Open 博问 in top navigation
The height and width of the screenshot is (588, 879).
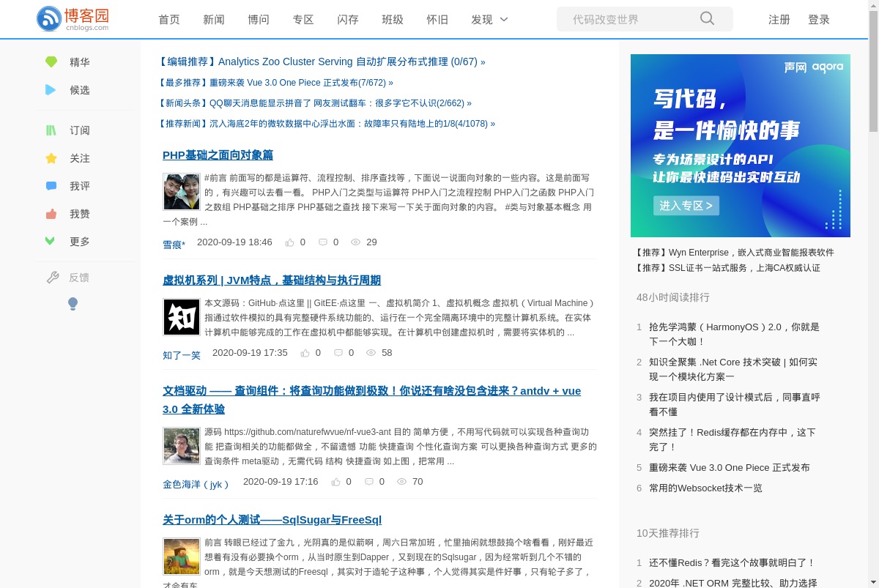click(x=259, y=20)
